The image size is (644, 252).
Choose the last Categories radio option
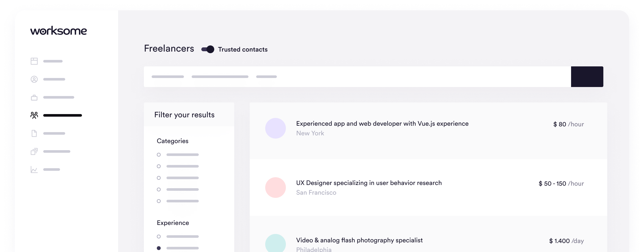coord(159,201)
